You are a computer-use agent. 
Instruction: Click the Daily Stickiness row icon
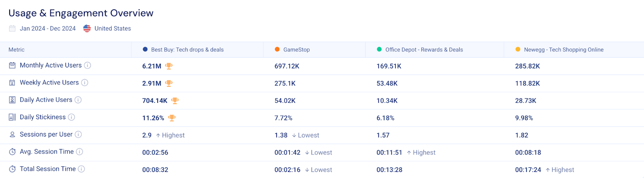pos(12,117)
